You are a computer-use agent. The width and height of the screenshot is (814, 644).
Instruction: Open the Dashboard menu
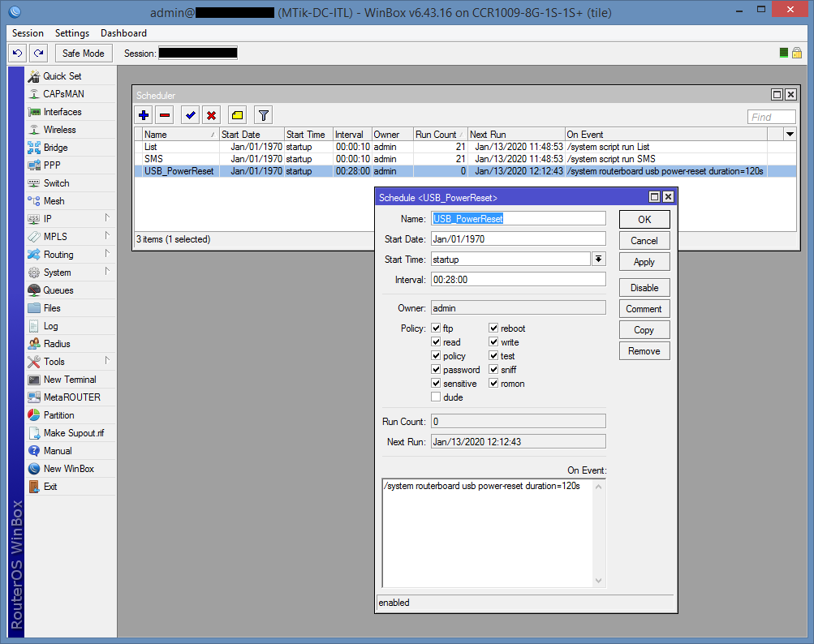[123, 33]
